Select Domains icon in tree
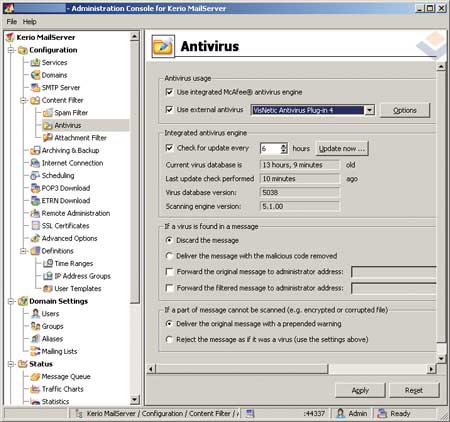Image resolution: width=450 pixels, height=422 pixels. click(35, 75)
